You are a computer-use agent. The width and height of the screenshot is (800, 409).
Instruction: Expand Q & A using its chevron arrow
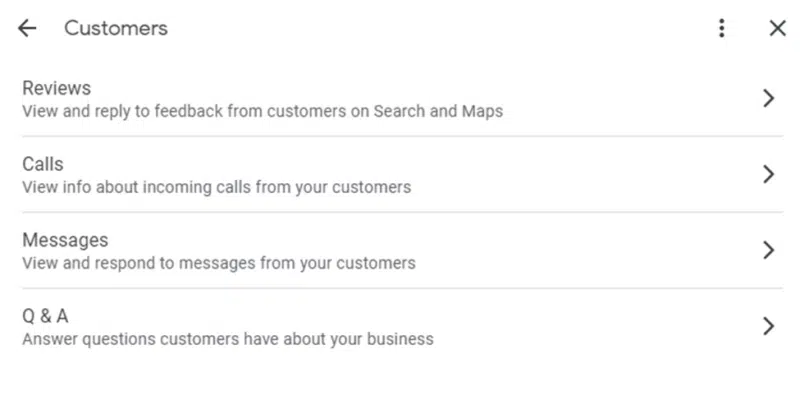pos(768,326)
